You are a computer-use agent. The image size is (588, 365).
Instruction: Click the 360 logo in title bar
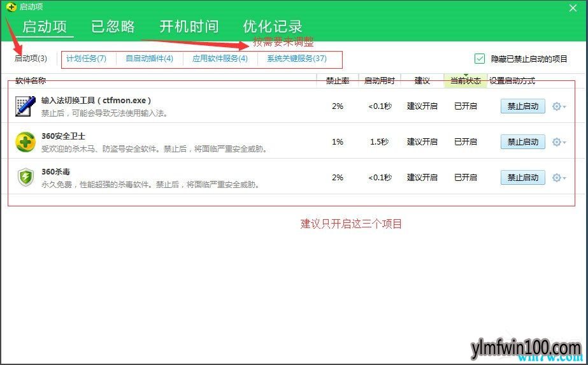(11, 7)
